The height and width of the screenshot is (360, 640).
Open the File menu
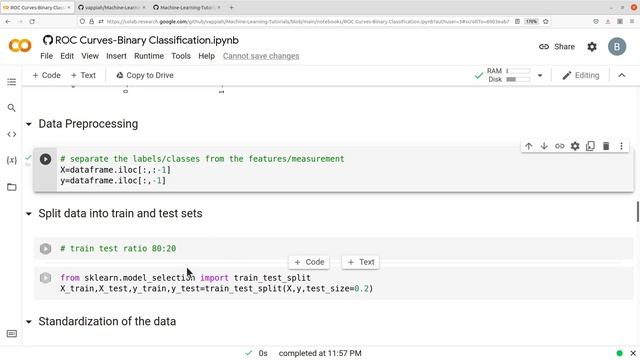[47, 56]
